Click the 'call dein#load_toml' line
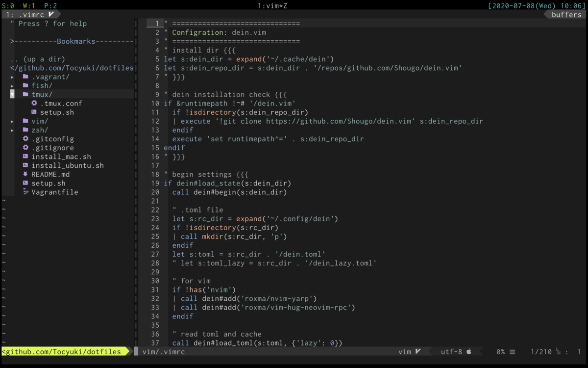Screen dimensions: 588x368 tap(257, 343)
